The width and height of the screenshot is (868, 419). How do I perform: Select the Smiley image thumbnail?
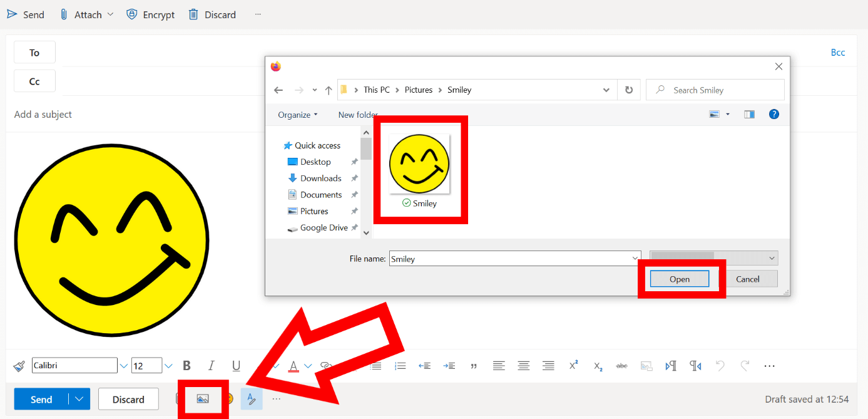pos(420,165)
